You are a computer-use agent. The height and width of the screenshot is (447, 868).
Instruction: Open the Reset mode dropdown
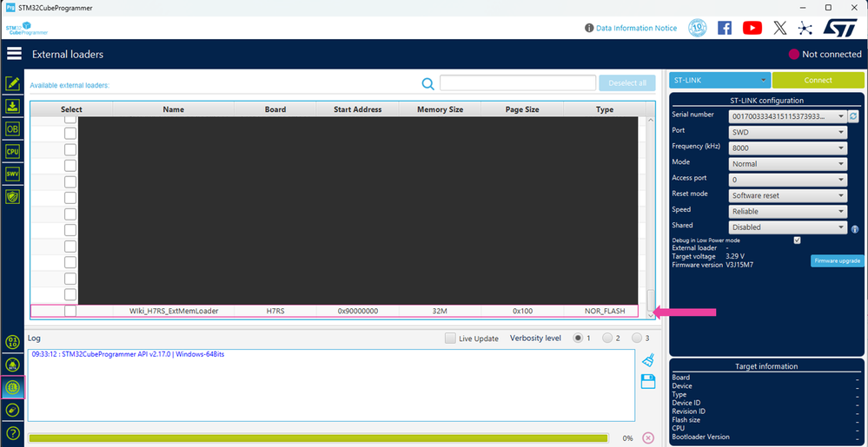point(788,195)
